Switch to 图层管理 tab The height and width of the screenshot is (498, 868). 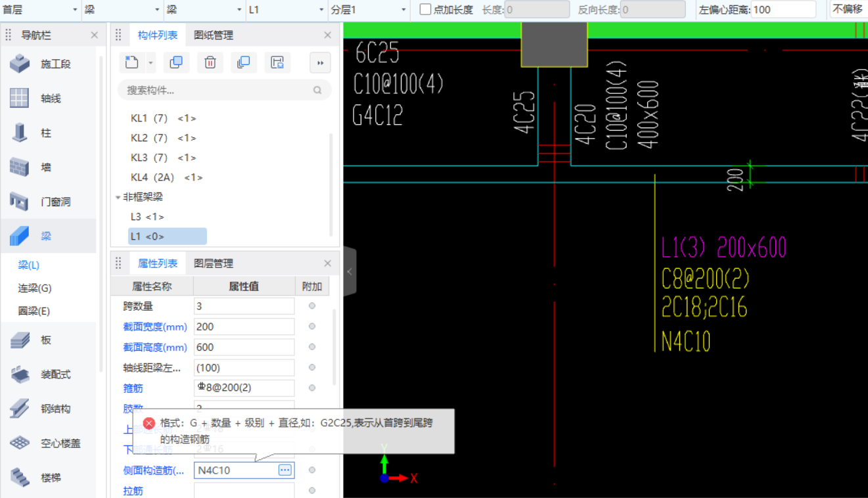(214, 263)
